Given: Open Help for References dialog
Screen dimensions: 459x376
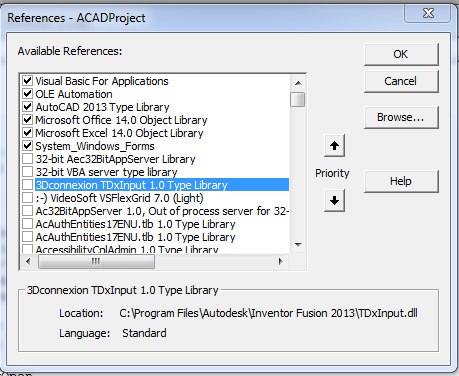Looking at the screenshot, I should pos(401,181).
